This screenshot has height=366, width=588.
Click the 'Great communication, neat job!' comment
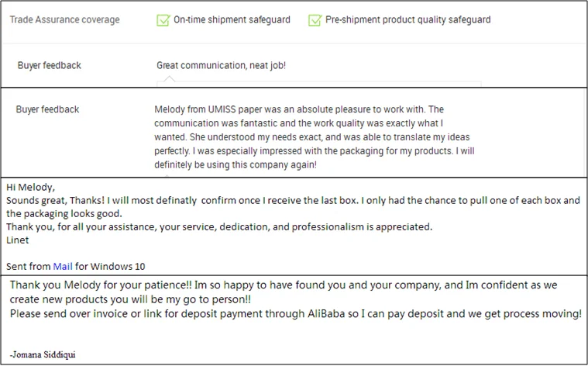[x=221, y=66]
